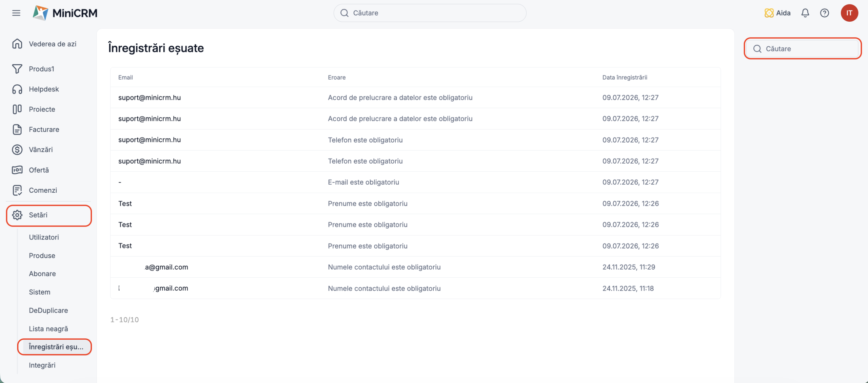Click the 24.11.2025, 11:18 date
This screenshot has height=383, width=868.
(x=628, y=288)
